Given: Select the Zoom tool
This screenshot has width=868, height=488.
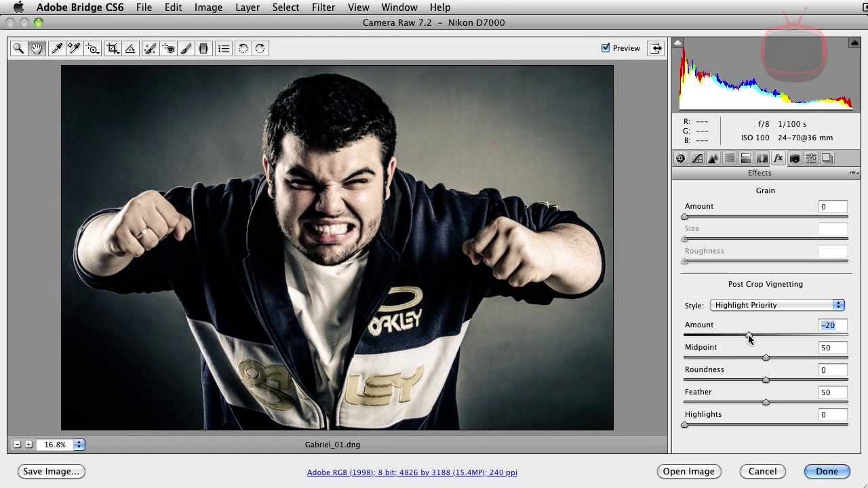Looking at the screenshot, I should pyautogui.click(x=18, y=48).
